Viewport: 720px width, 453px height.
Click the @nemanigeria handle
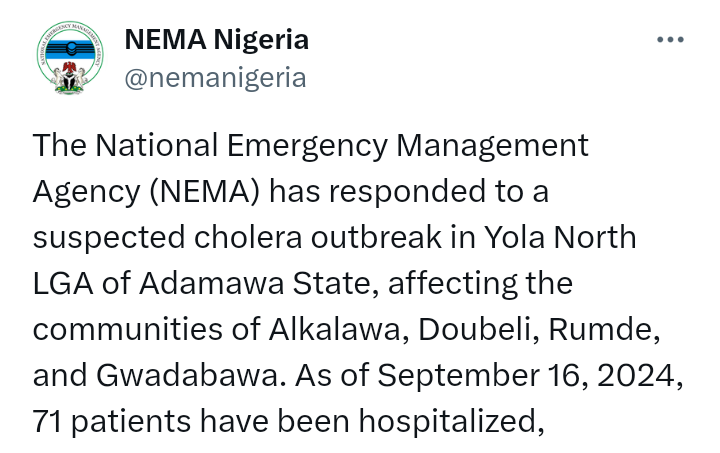[214, 78]
